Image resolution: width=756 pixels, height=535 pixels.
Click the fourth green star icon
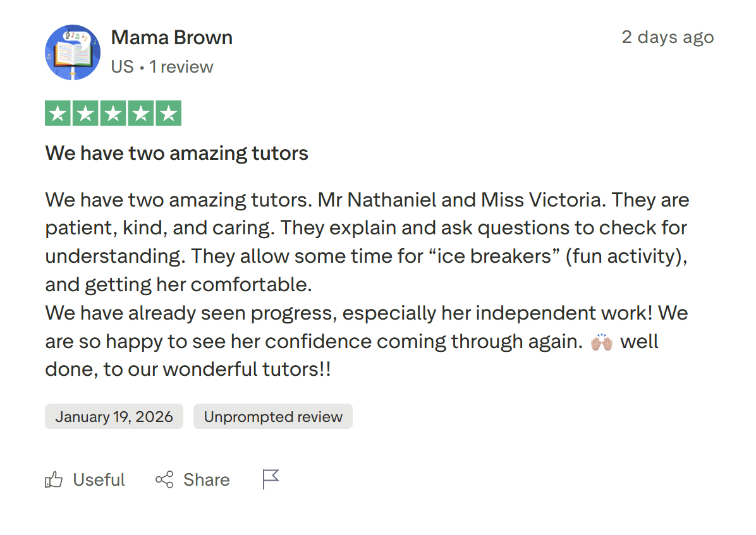[140, 112]
